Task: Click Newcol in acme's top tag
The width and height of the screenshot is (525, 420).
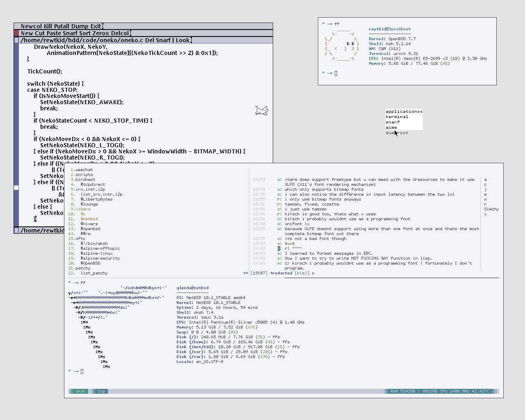Action: 32,26
